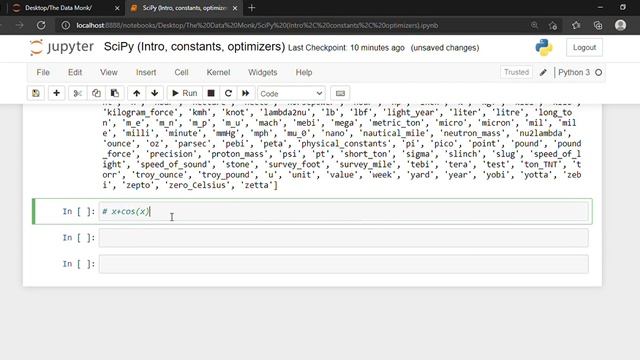The image size is (640, 360).
Task: Open the Help menu
Action: coord(304,72)
